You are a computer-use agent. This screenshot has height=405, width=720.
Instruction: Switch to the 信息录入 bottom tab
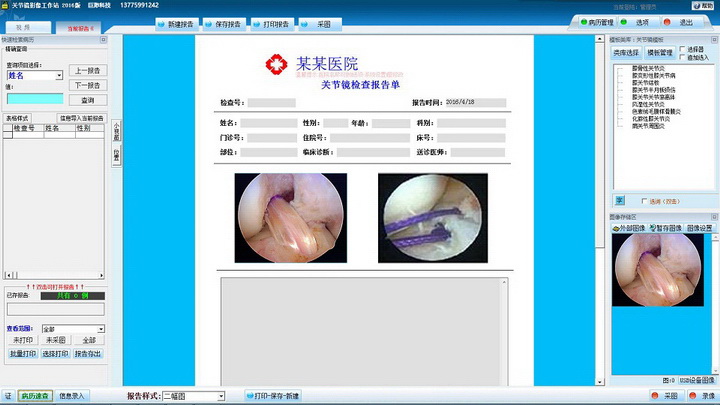point(72,396)
